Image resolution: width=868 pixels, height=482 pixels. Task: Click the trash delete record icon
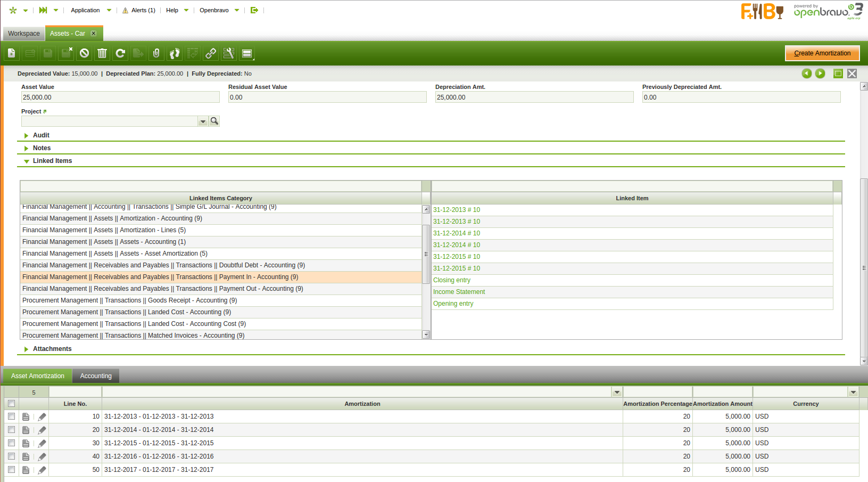pos(102,53)
